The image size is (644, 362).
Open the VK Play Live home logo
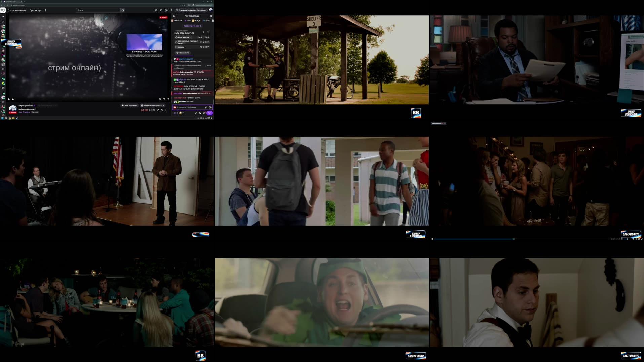tap(3, 10)
